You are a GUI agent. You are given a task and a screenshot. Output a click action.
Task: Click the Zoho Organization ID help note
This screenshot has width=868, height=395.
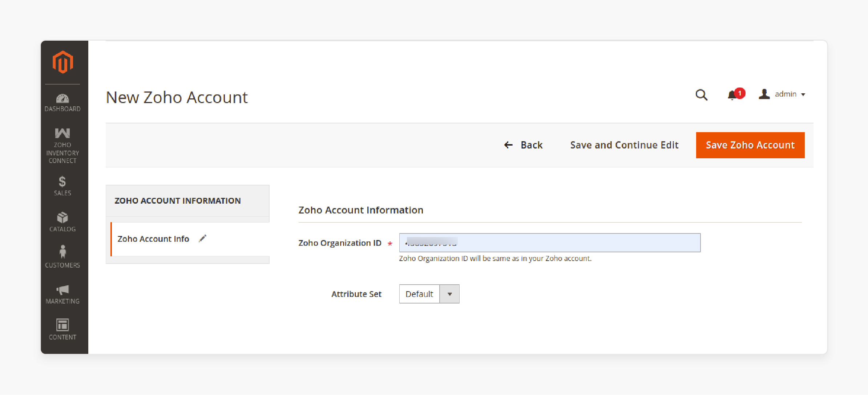point(495,258)
